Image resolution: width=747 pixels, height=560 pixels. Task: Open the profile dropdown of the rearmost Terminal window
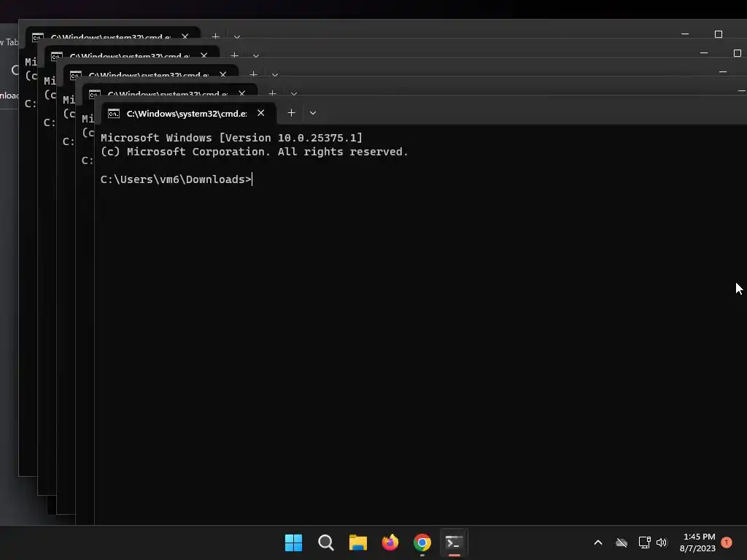(x=237, y=37)
